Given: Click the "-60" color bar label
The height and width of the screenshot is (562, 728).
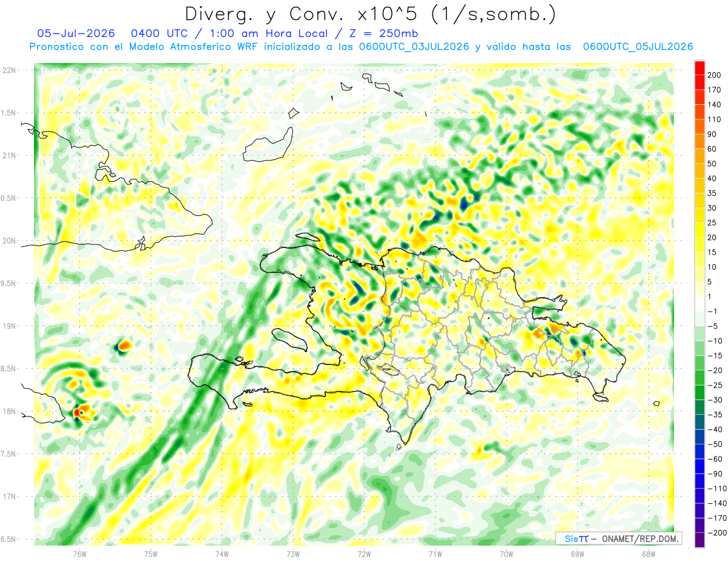Looking at the screenshot, I should point(716,460).
